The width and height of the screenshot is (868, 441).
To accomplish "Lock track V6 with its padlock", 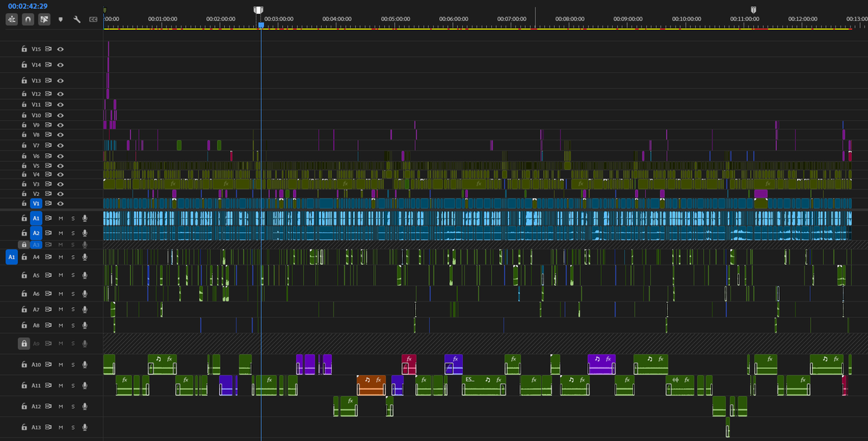I will [24, 155].
